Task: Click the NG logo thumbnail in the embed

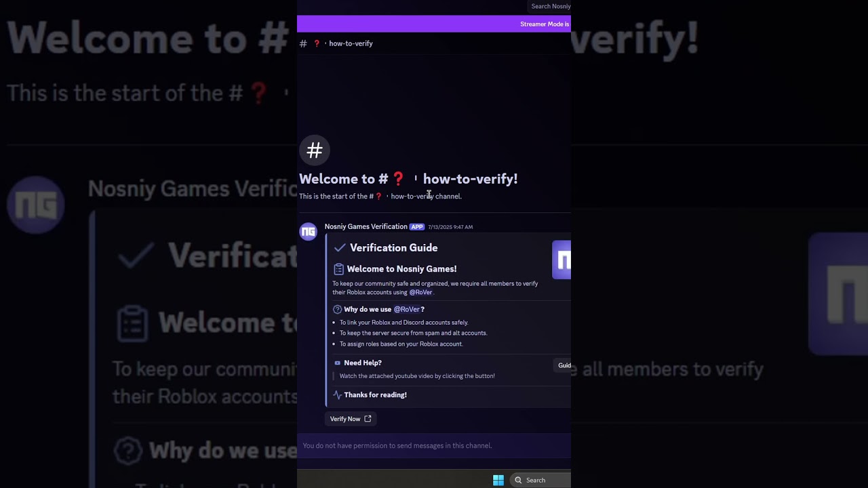Action: (561, 260)
